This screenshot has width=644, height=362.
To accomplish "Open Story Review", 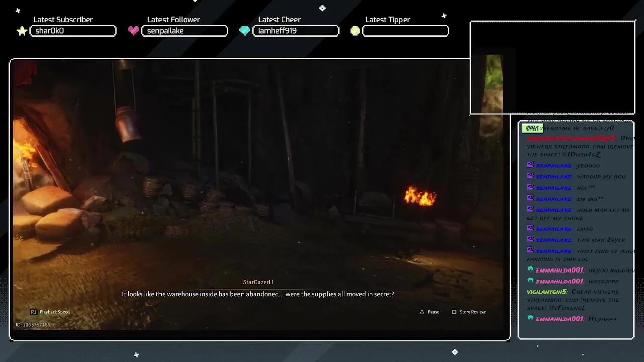I will tap(469, 312).
